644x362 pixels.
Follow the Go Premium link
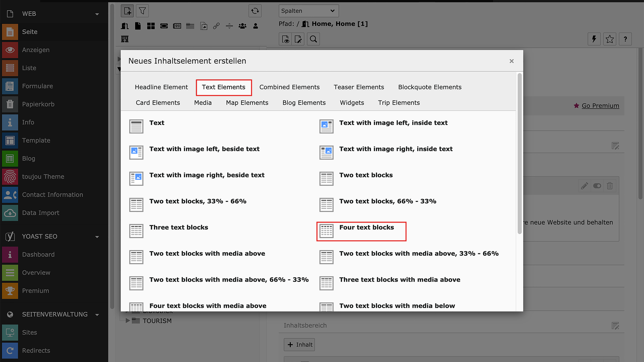coord(600,106)
